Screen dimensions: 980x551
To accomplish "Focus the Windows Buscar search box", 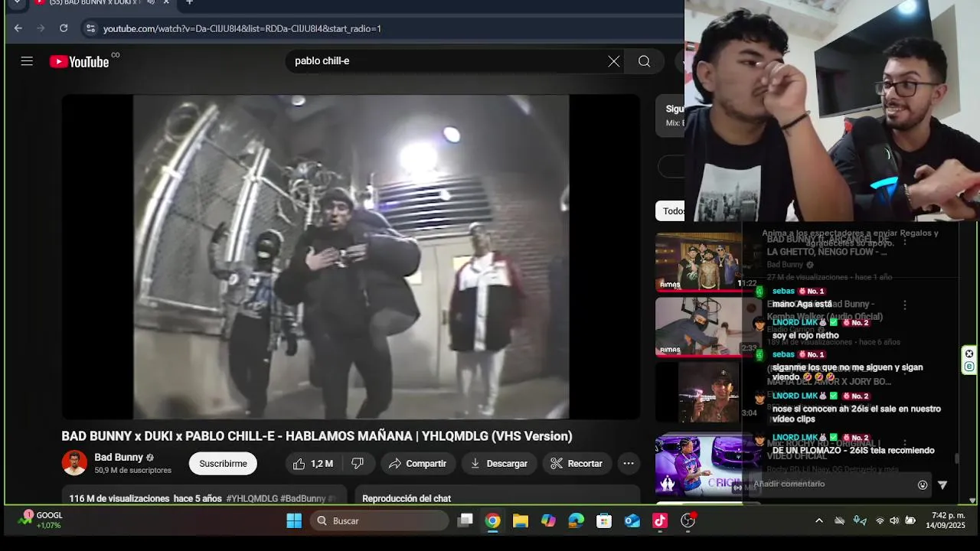I will coord(379,521).
